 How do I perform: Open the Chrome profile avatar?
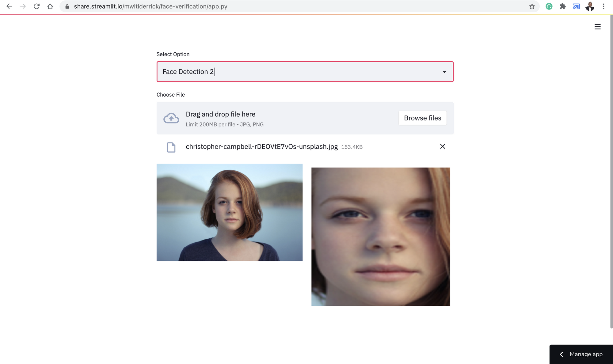point(589,6)
